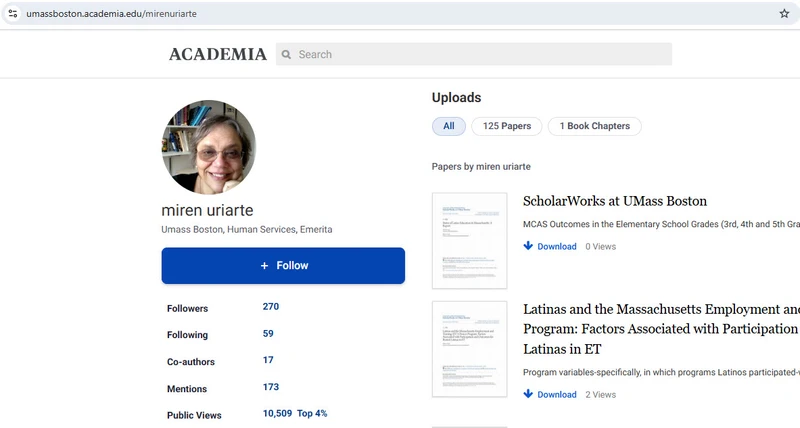Follow miren uriarte with the Follow button
The width and height of the screenshot is (800, 428).
(283, 266)
